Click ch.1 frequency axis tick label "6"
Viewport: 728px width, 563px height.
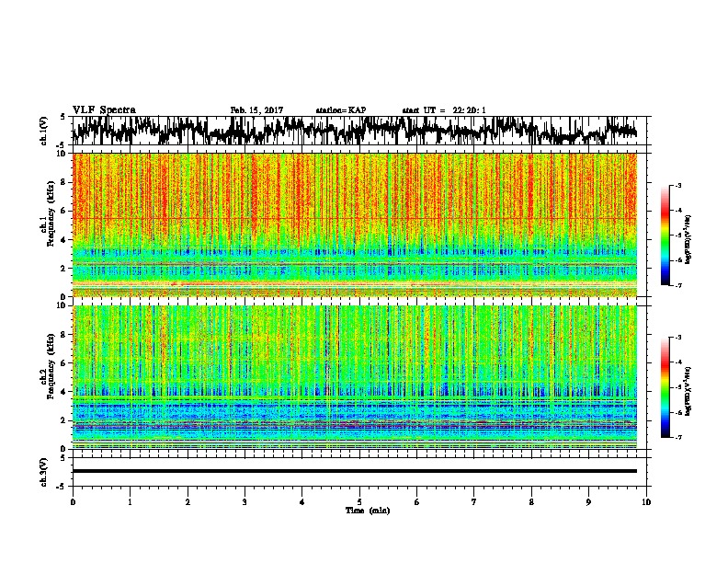point(64,211)
